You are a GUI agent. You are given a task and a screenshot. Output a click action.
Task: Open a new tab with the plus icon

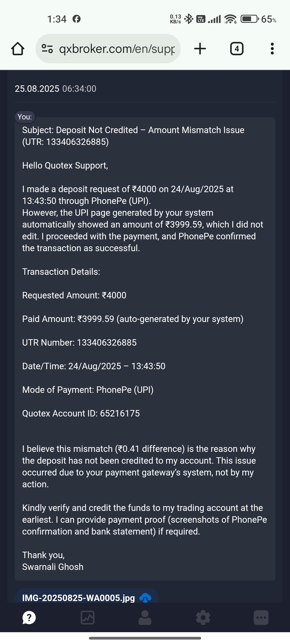(x=200, y=49)
